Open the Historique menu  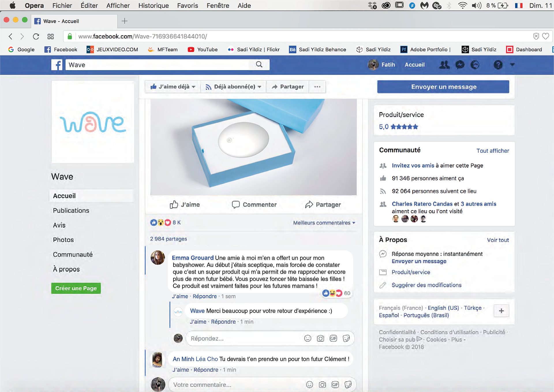[153, 5]
